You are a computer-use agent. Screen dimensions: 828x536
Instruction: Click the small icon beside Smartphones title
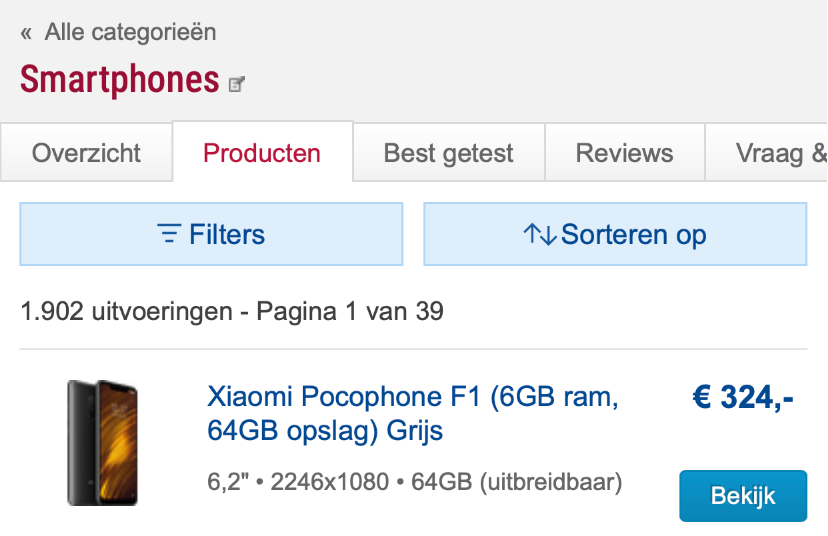point(237,84)
